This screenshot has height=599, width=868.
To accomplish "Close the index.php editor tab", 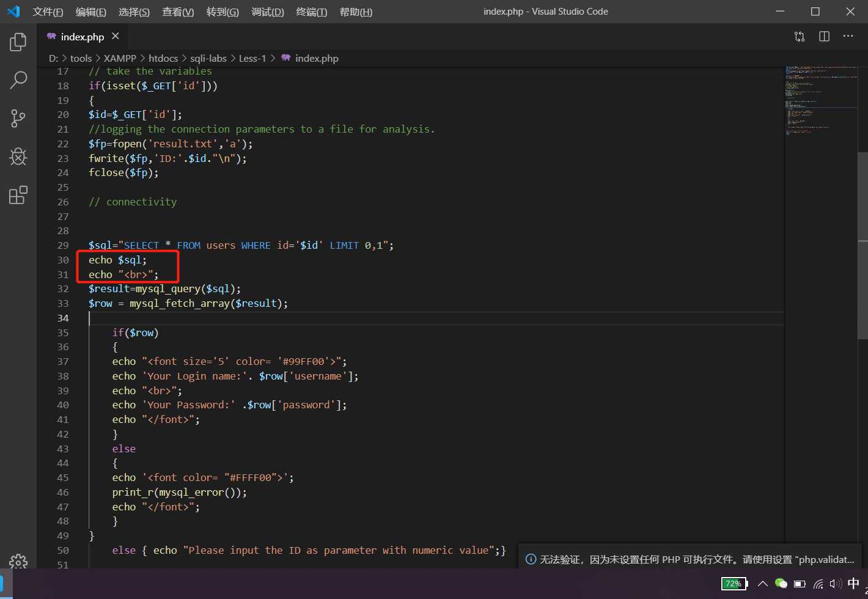I will (x=115, y=37).
